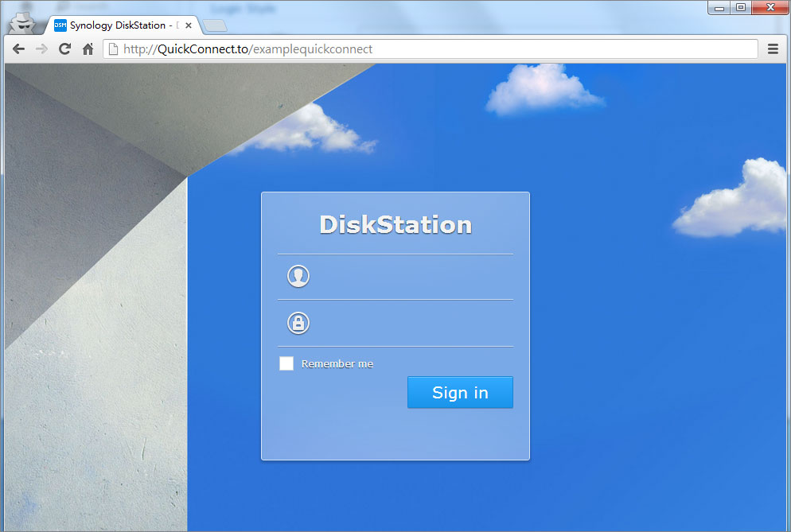Go back with the browser back arrow
The image size is (791, 532).
18,49
